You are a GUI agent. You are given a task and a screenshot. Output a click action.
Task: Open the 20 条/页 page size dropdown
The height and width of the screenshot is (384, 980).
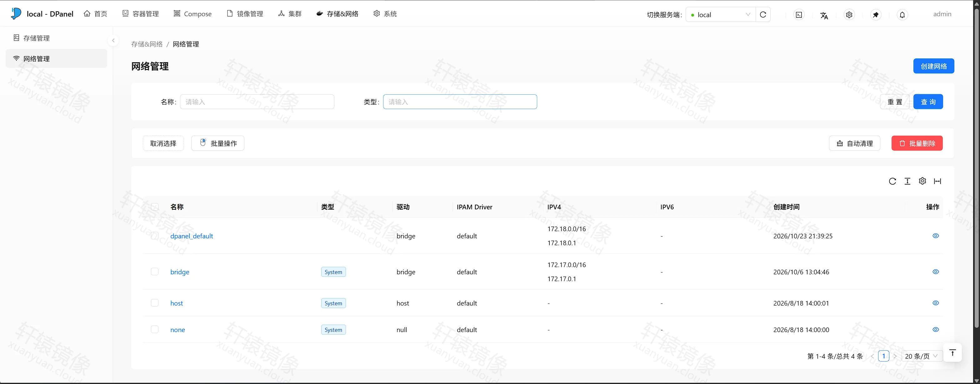click(x=922, y=356)
